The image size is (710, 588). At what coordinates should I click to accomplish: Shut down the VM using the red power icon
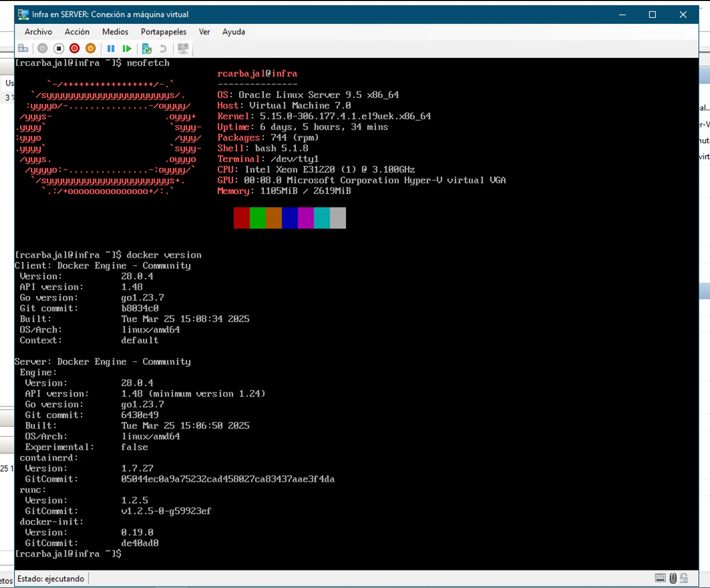pyautogui.click(x=74, y=49)
